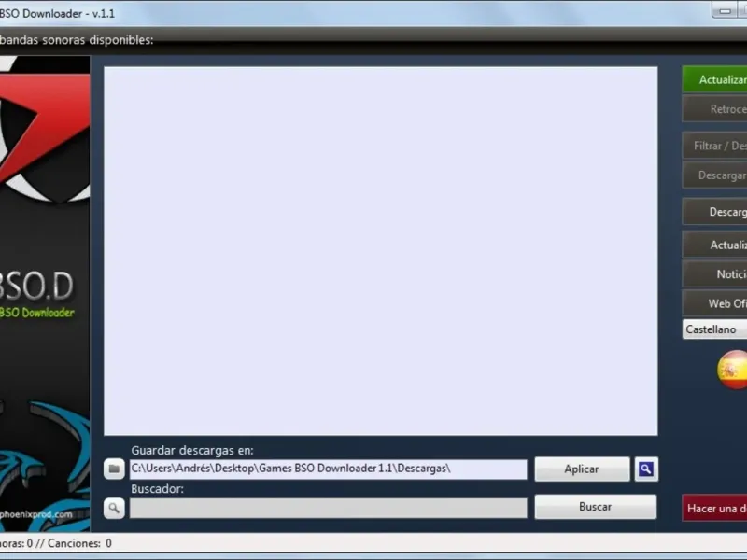Click the red Hacer una d... button
The height and width of the screenshot is (560, 747).
coord(714,508)
